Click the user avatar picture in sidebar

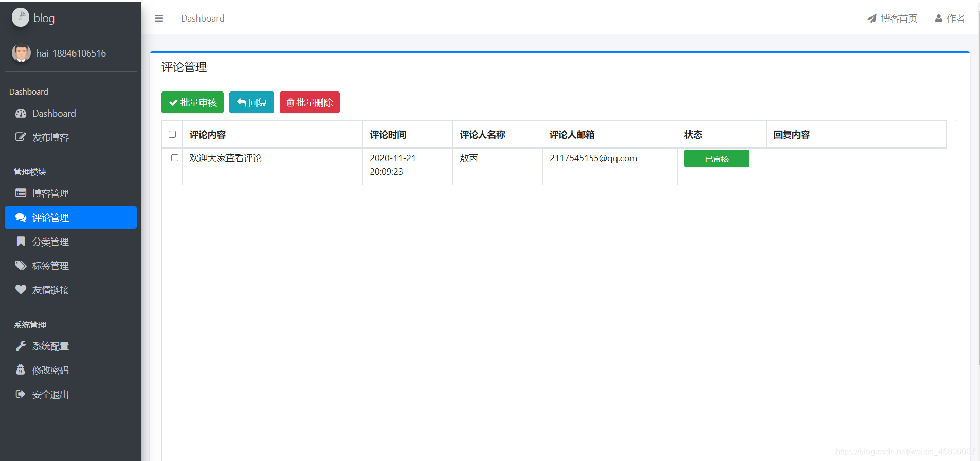[x=21, y=53]
